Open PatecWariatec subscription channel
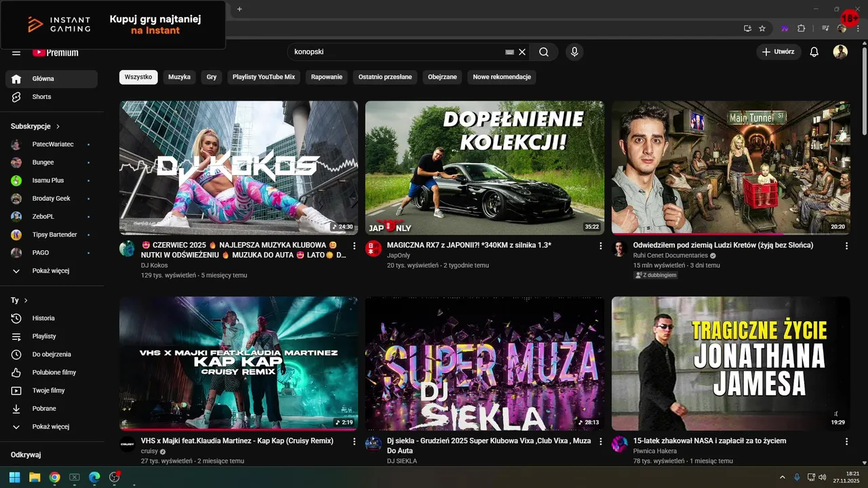Screen dimensions: 868x488 (x=52, y=144)
